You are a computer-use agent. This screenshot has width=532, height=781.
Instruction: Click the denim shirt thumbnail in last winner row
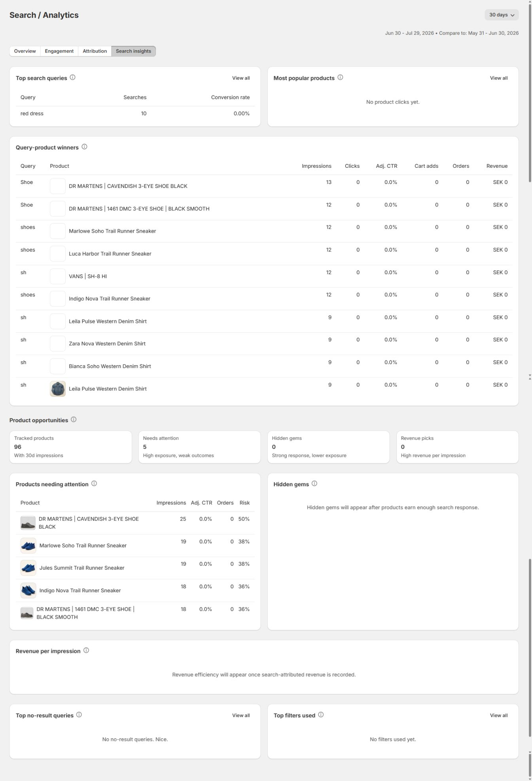[58, 389]
